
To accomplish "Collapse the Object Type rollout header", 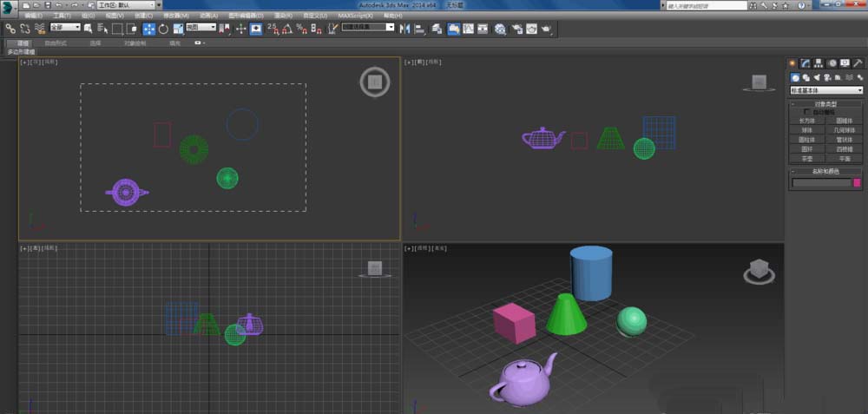I will (x=825, y=104).
